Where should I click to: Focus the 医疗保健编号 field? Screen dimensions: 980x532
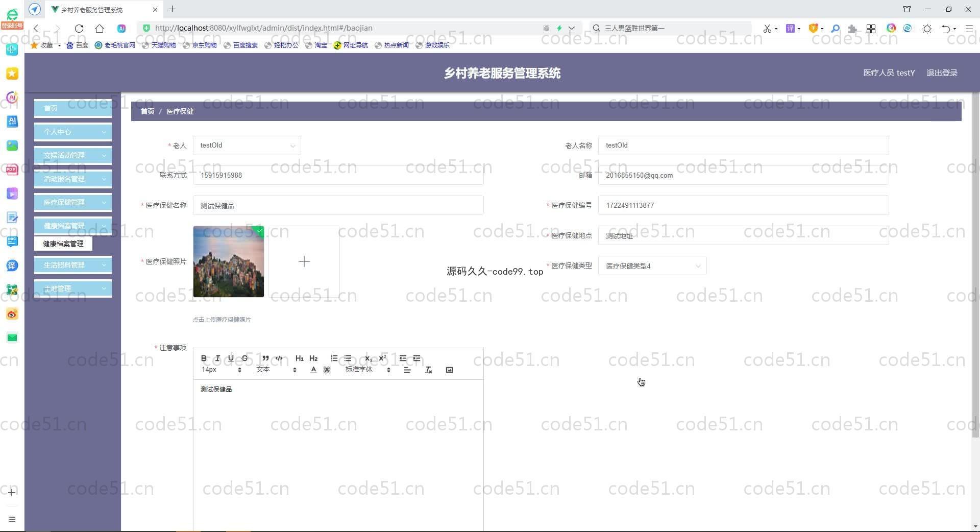coord(743,205)
